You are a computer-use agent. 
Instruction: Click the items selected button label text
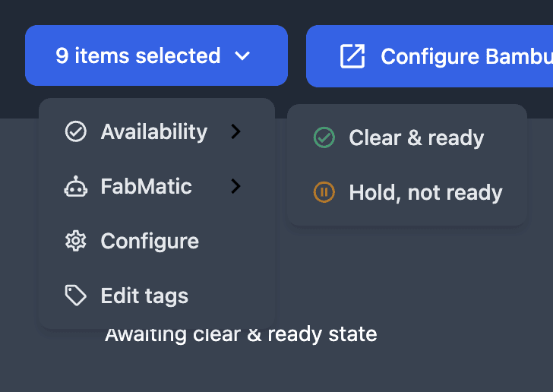[138, 55]
